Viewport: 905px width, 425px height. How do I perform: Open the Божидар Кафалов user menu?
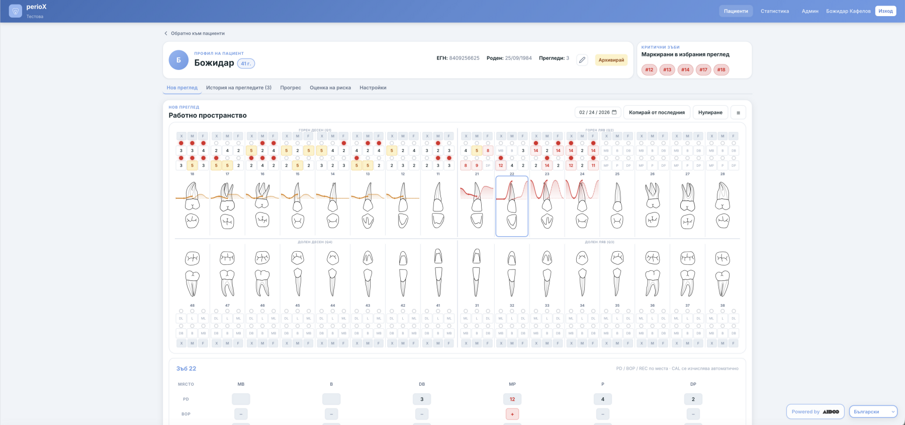[848, 11]
